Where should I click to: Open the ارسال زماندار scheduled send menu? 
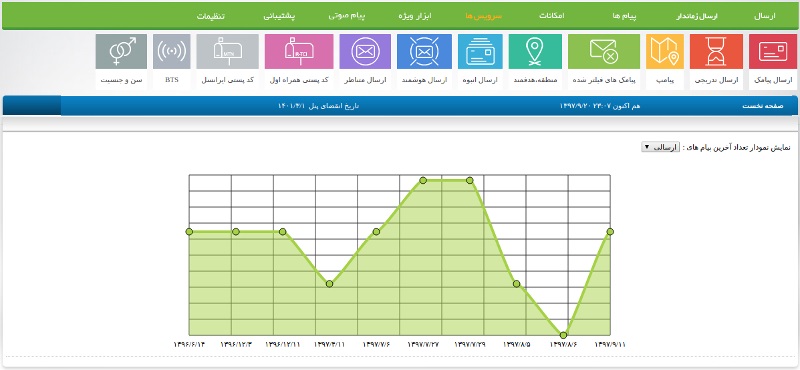[696, 16]
